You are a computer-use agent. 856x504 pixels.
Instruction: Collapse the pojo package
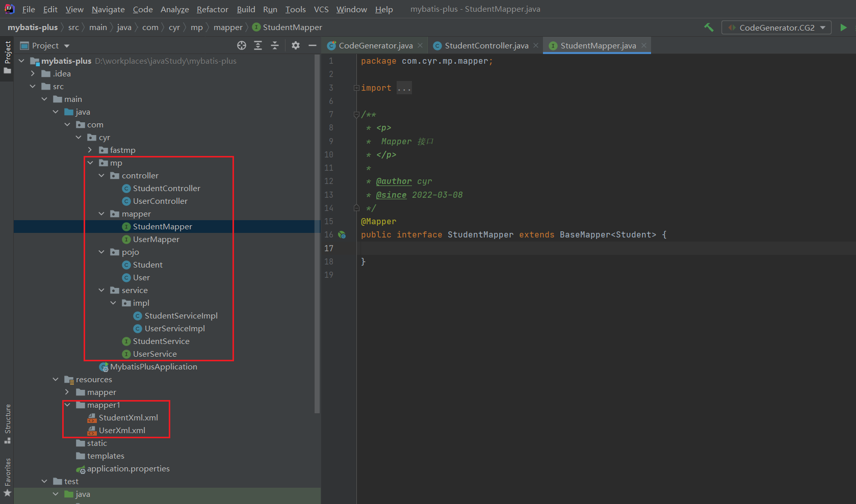pos(101,252)
